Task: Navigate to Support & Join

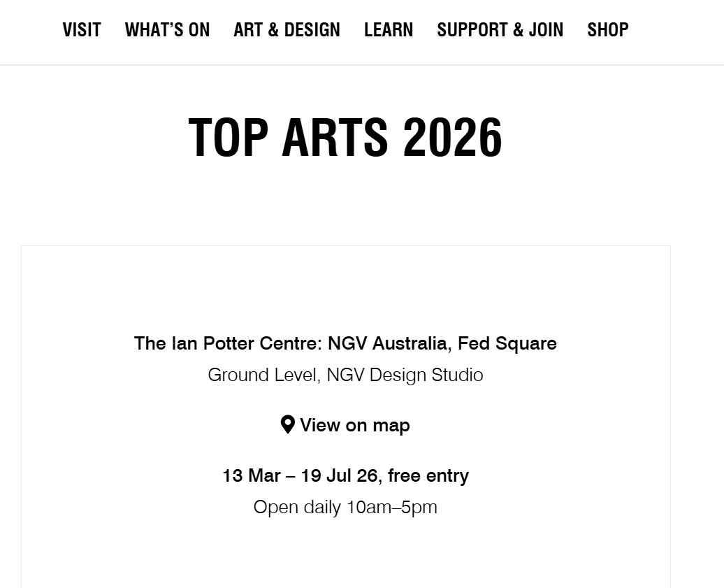Action: pyautogui.click(x=500, y=30)
